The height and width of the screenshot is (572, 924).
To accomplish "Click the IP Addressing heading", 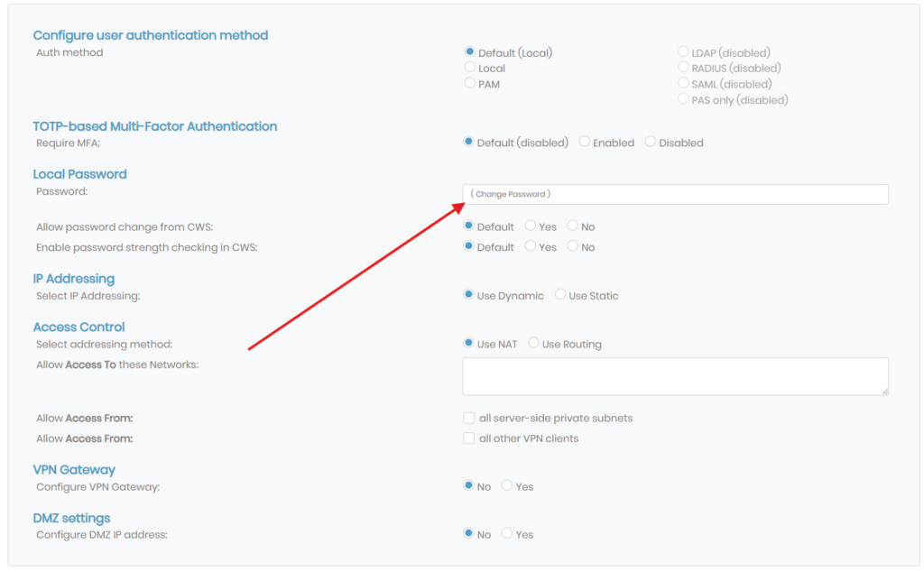I will tap(74, 279).
